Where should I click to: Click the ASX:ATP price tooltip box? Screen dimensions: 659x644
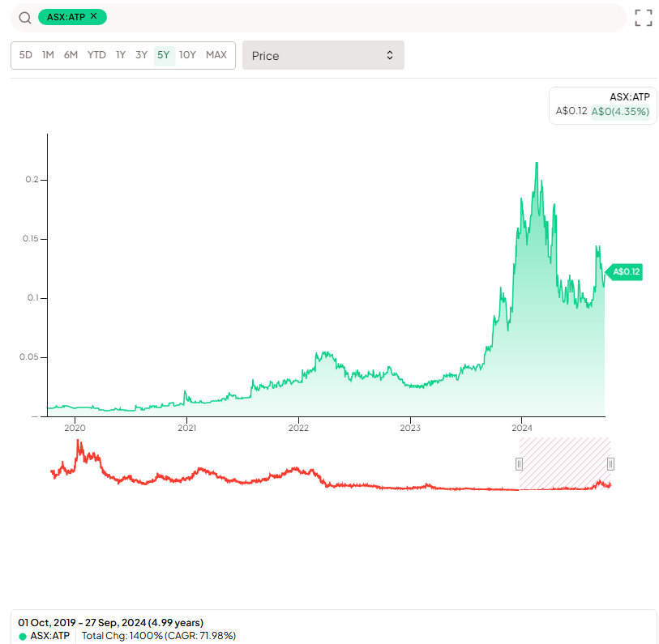coord(601,104)
